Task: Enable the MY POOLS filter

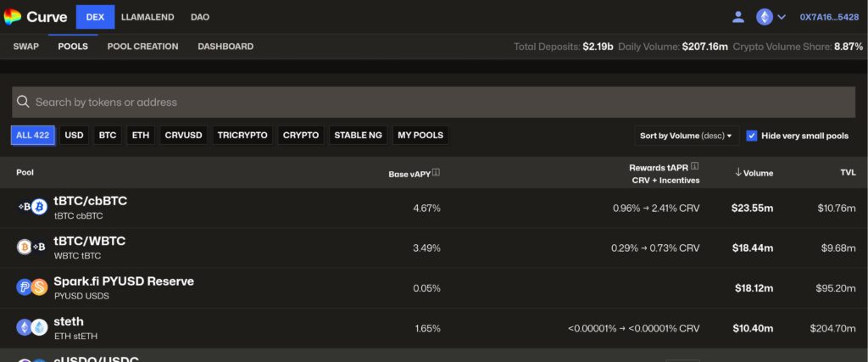Action: tap(420, 136)
